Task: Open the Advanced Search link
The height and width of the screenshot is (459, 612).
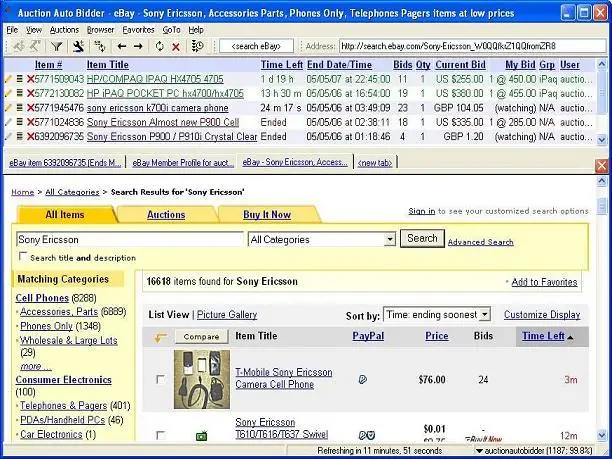Action: 480,242
